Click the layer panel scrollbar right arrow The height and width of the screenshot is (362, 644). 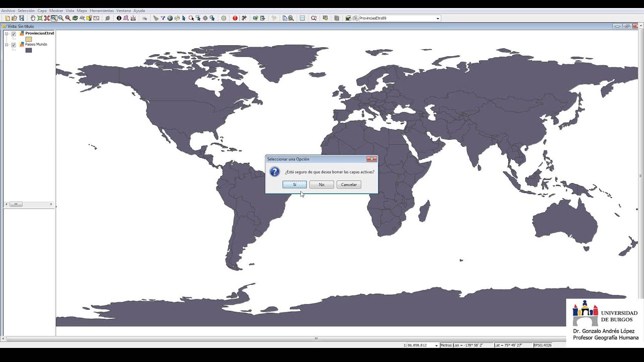pyautogui.click(x=51, y=204)
